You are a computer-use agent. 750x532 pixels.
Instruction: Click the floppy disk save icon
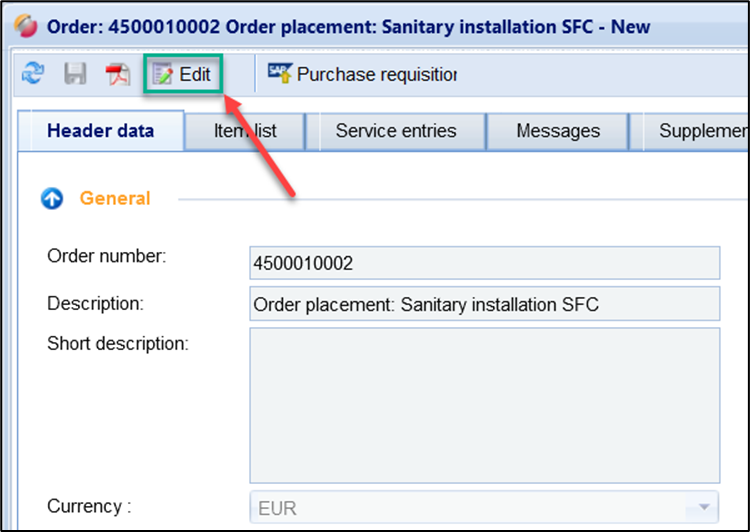point(76,75)
